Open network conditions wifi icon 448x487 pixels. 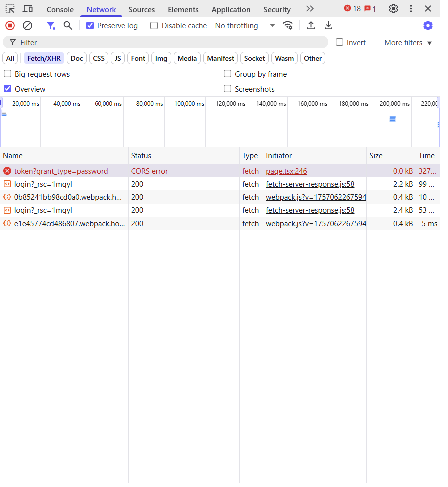tap(288, 25)
